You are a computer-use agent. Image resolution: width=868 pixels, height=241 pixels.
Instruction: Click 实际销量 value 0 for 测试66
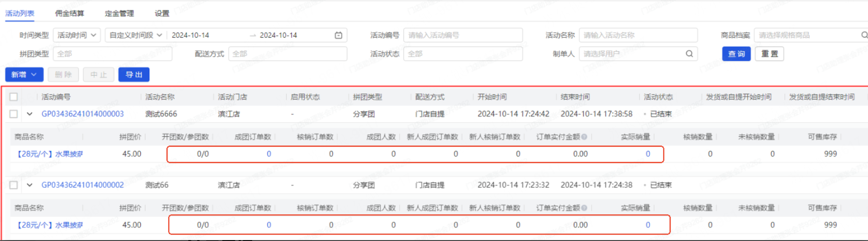click(x=648, y=225)
